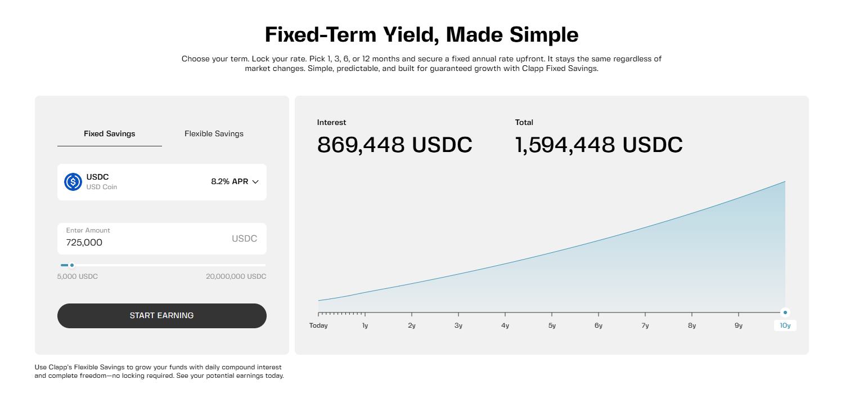Click the Enter Amount input field
Viewport: 868px width, 393px height.
coord(146,242)
